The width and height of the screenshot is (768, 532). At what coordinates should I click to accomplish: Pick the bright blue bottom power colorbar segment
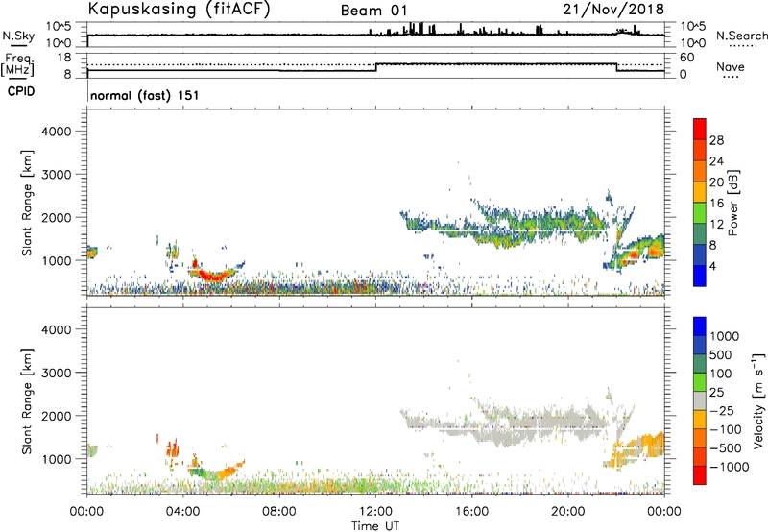(x=700, y=276)
